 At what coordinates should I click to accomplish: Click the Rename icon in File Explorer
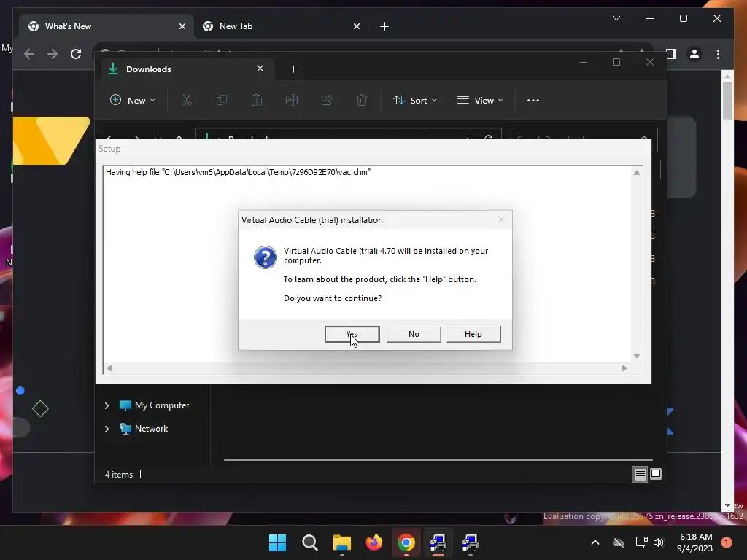[292, 100]
